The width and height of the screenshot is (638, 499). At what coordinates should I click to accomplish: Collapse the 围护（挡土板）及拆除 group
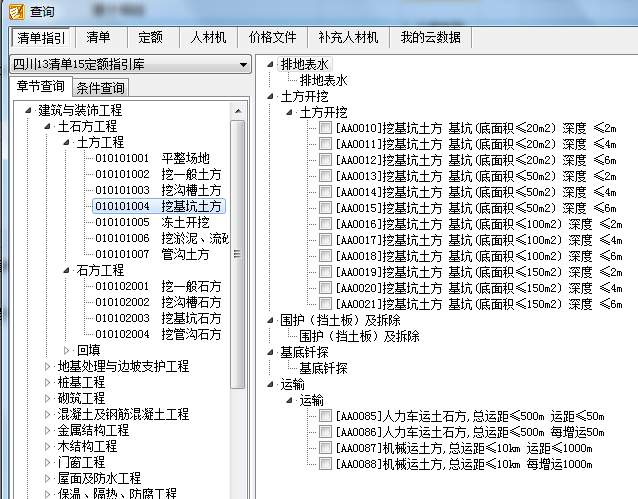tap(270, 320)
